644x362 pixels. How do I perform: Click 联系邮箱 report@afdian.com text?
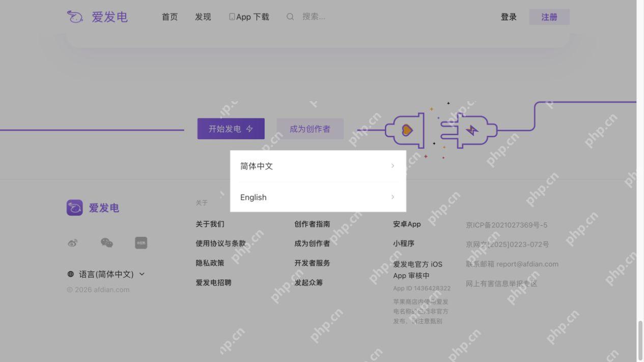[x=512, y=264]
